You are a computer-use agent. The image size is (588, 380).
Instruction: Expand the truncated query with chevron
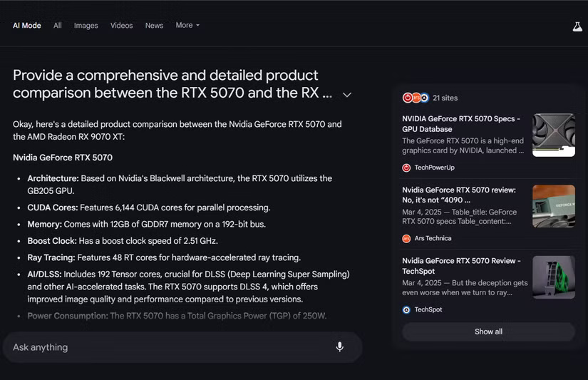click(347, 94)
